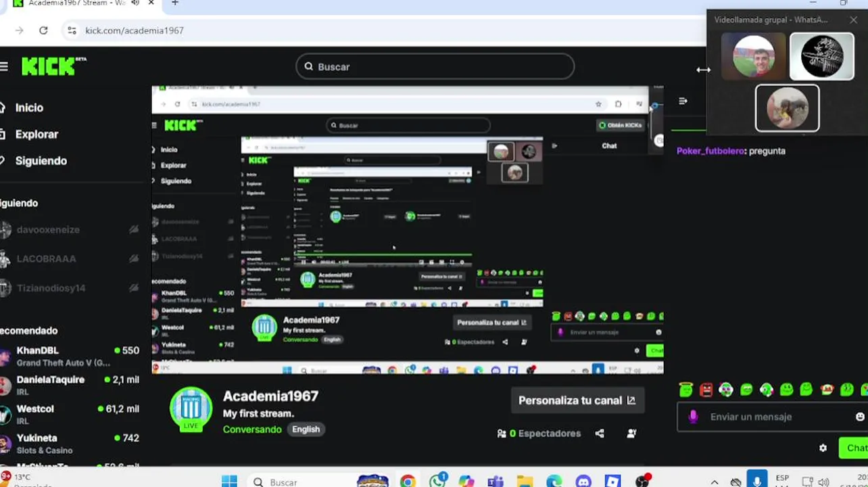This screenshot has width=868, height=487.
Task: Select bottom WhatsApp call participant thumbnail
Action: point(787,108)
